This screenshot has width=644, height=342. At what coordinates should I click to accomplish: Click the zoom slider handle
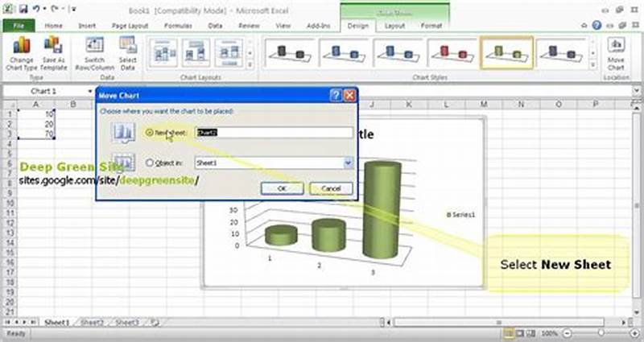(x=601, y=333)
